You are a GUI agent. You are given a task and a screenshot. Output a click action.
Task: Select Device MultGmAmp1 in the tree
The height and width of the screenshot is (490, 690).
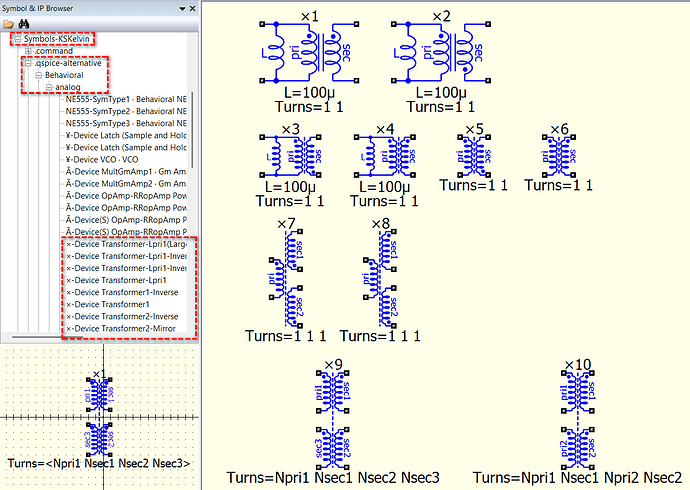pos(125,172)
